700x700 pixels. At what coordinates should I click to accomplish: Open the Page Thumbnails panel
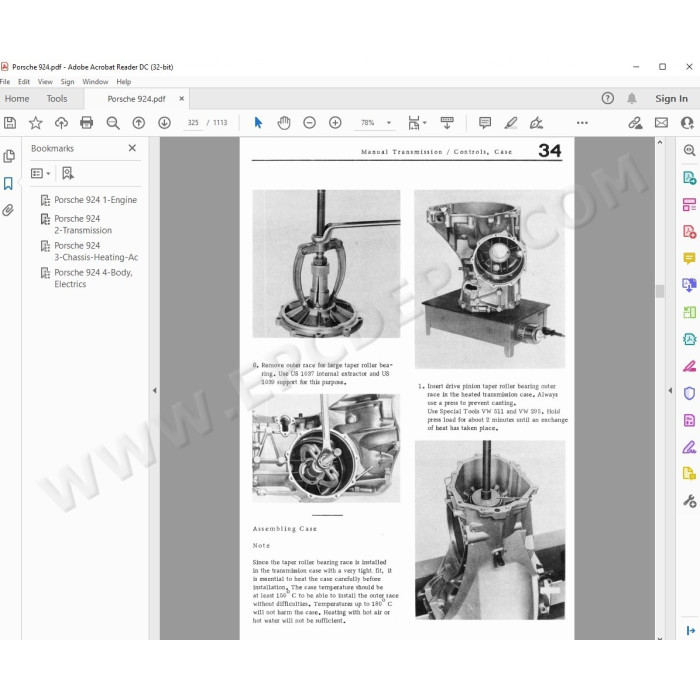point(9,156)
